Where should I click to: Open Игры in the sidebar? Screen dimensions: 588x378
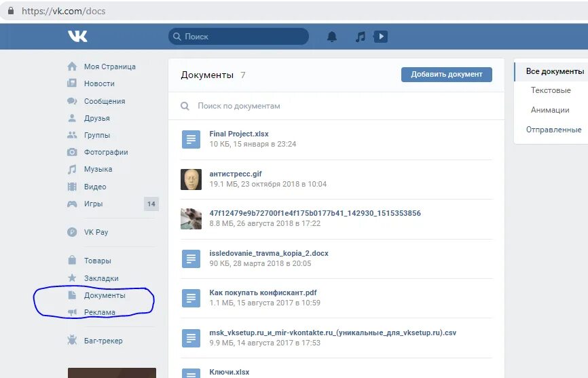pos(94,204)
